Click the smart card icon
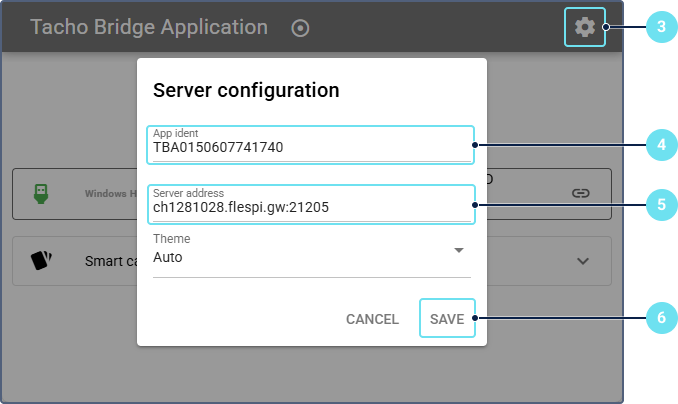 point(41,261)
